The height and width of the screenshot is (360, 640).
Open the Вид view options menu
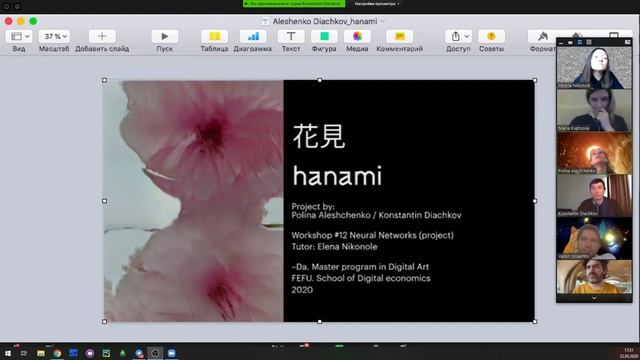(x=19, y=36)
